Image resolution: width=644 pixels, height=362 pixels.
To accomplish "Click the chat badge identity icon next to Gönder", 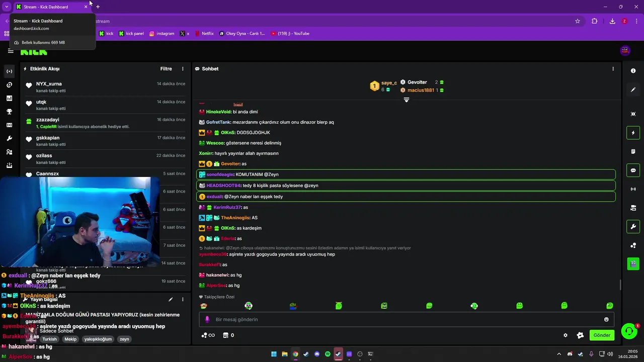I will [580, 335].
